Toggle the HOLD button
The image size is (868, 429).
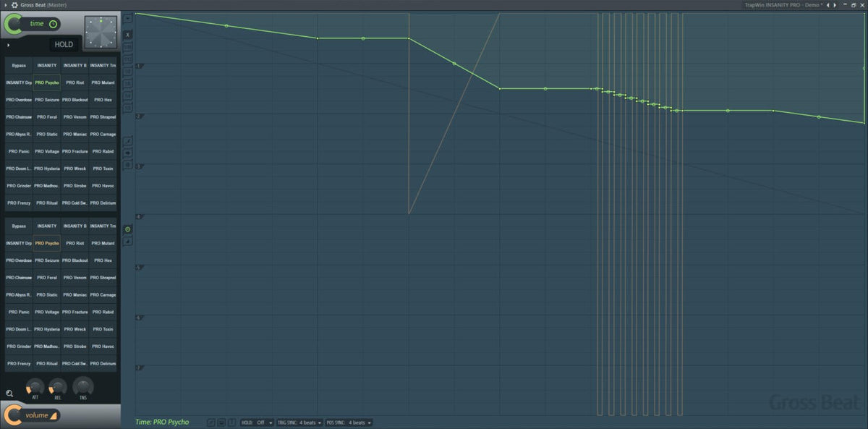click(64, 44)
